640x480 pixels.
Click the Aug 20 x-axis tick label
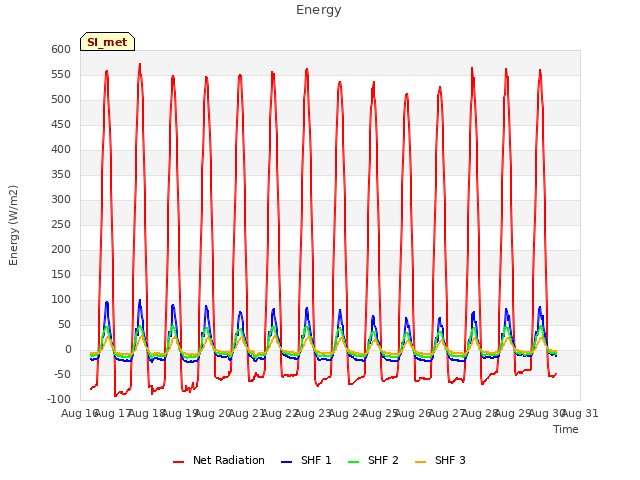pyautogui.click(x=213, y=413)
